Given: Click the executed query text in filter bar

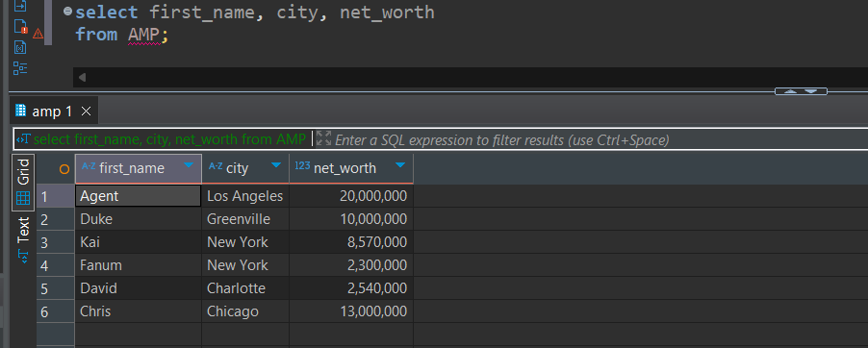Looking at the screenshot, I should [169, 139].
